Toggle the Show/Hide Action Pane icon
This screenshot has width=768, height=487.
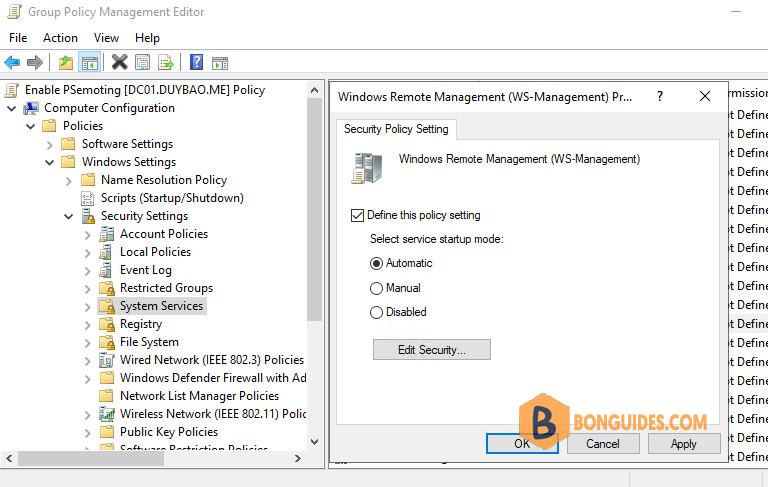coord(219,63)
